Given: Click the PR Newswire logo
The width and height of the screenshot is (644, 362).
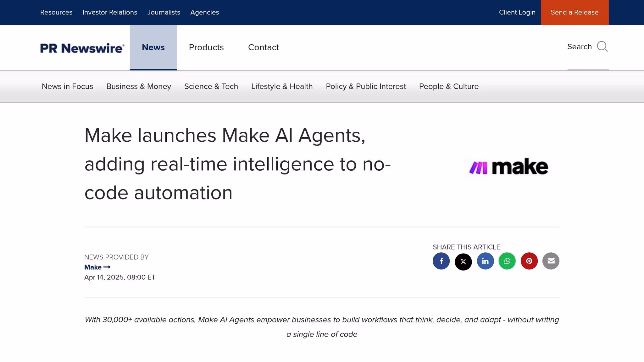Looking at the screenshot, I should (x=82, y=48).
